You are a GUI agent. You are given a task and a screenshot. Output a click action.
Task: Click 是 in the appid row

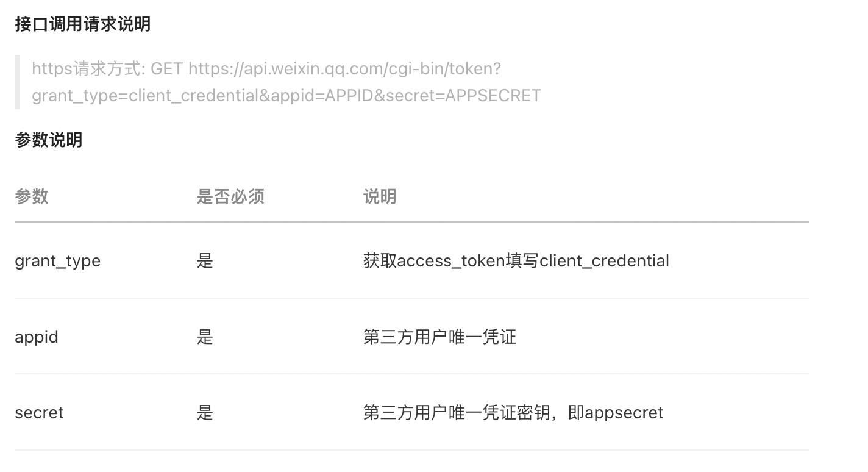[205, 337]
